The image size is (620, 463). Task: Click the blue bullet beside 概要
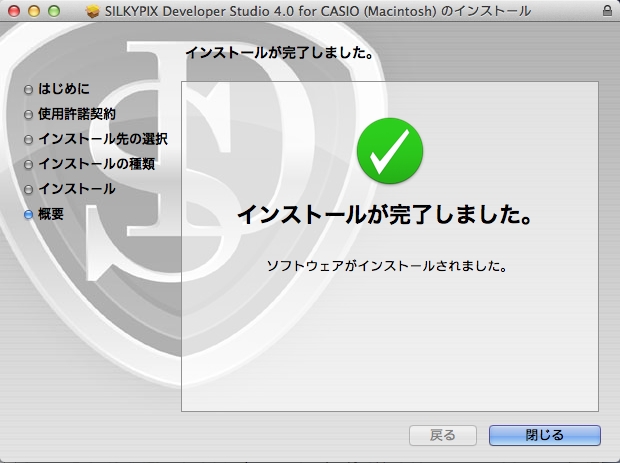coord(28,214)
